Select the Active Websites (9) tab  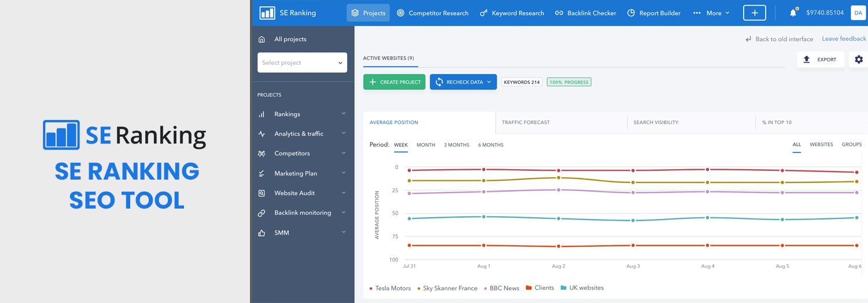388,59
